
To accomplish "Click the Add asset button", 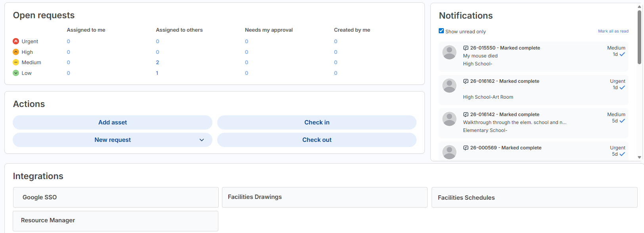I will pos(112,122).
